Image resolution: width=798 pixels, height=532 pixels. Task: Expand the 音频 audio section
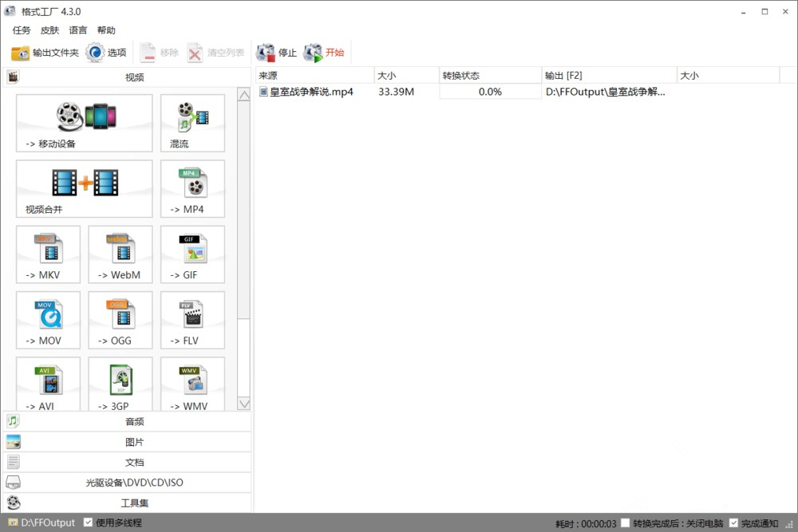click(128, 421)
